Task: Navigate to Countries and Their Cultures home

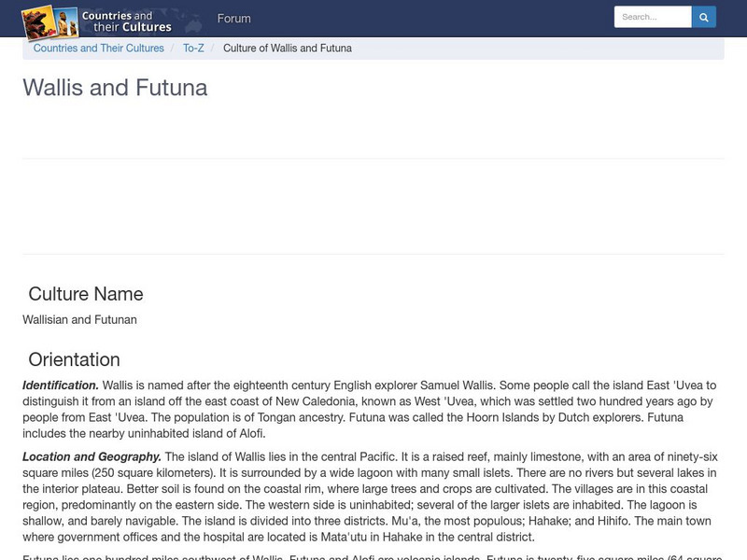Action: [98, 48]
